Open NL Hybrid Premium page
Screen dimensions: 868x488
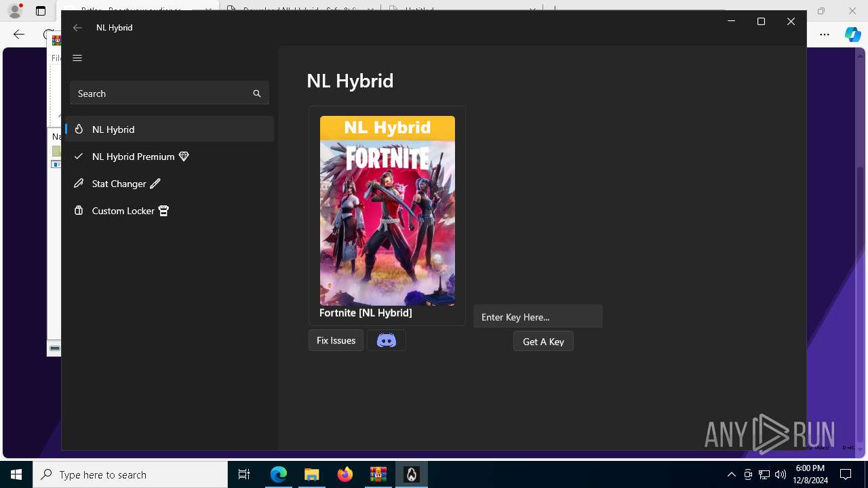tap(170, 156)
